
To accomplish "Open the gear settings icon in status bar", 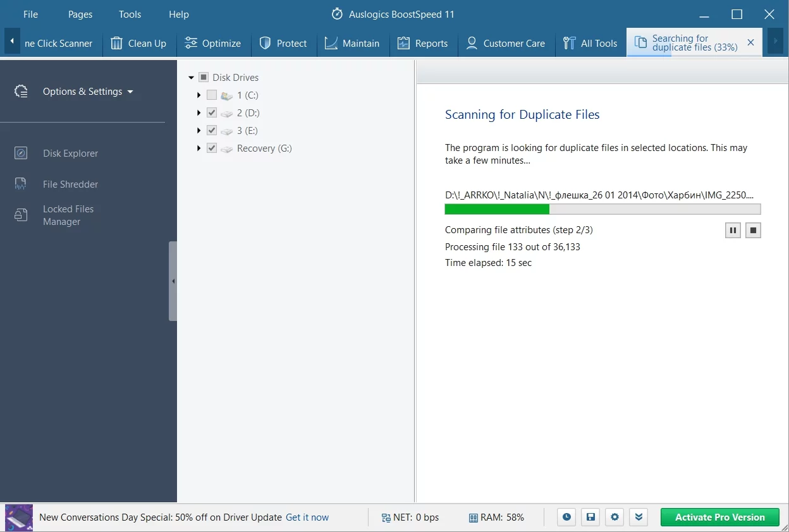I will click(x=615, y=517).
